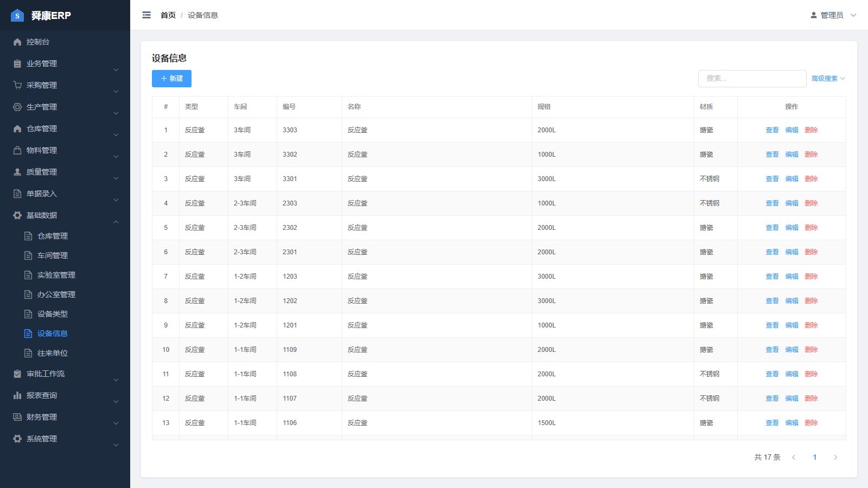The width and height of the screenshot is (868, 488).
Task: Select page 1 in pagination
Action: point(814,458)
